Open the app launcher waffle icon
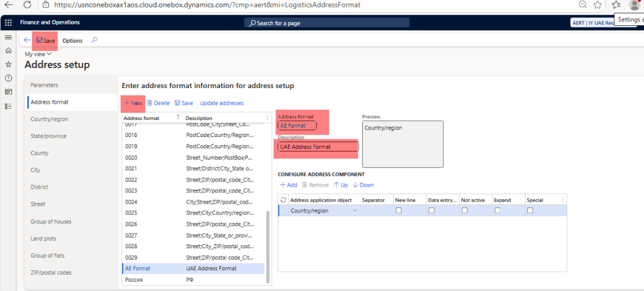The height and width of the screenshot is (291, 644). pyautogui.click(x=8, y=23)
